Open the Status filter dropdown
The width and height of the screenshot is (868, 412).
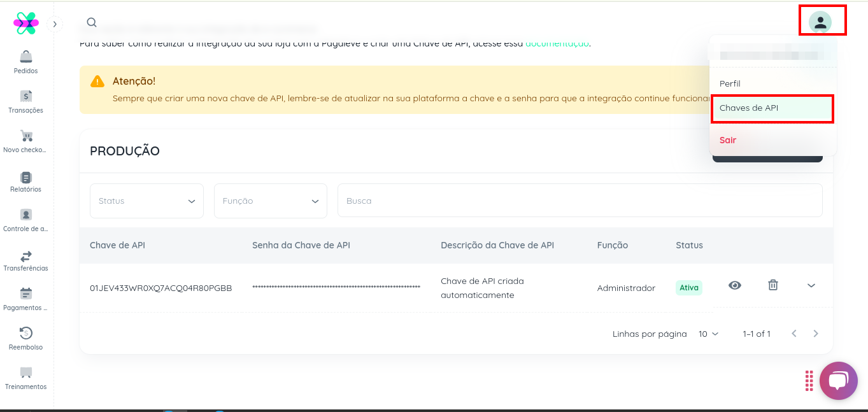click(x=146, y=201)
